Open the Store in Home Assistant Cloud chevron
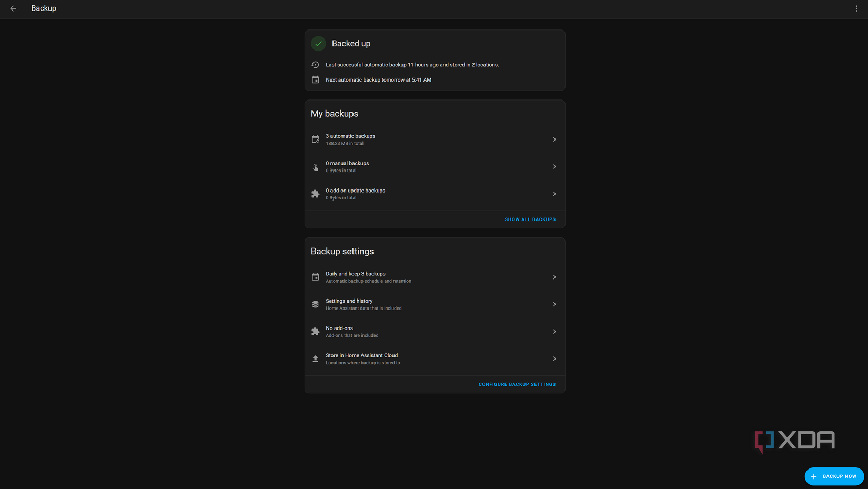 pyautogui.click(x=554, y=358)
